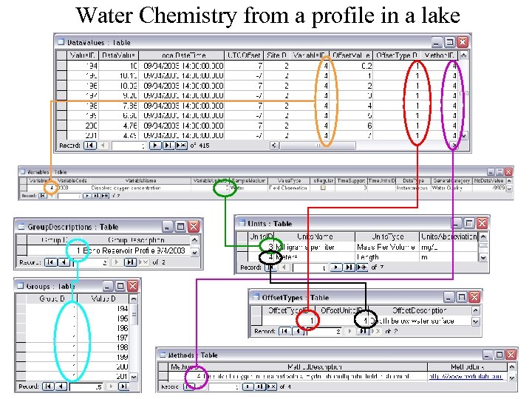
Task: Jump to last record in Units table
Action: click(349, 267)
